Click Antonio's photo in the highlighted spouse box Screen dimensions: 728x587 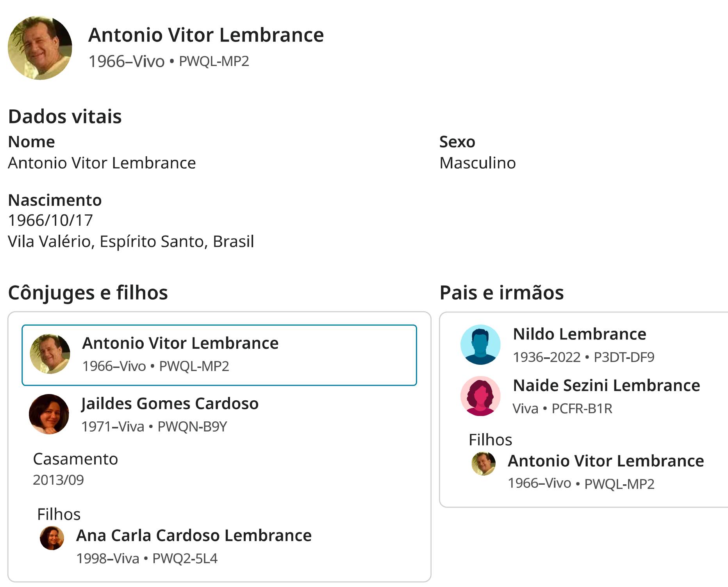[50, 354]
